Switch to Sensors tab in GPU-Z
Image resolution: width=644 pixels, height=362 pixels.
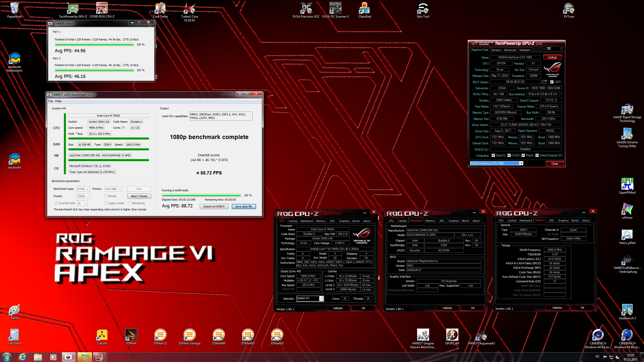point(496,50)
